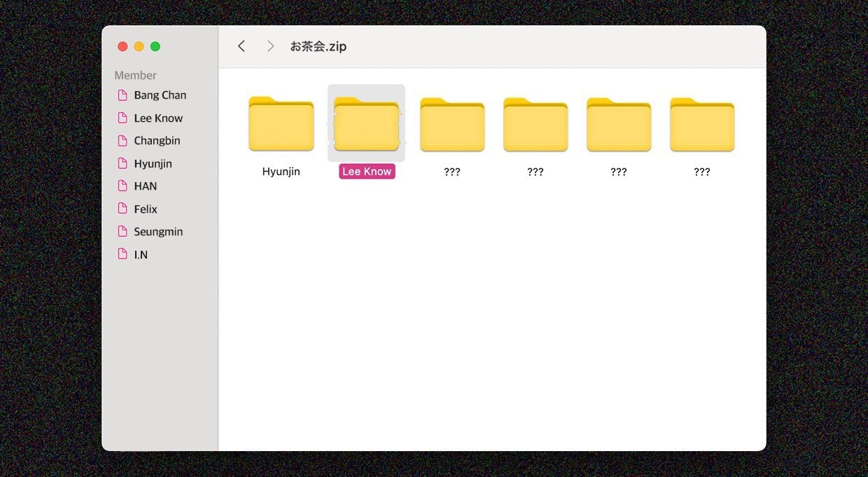Select the highlighted Lee Know folder icon
The width and height of the screenshot is (868, 477).
point(366,124)
